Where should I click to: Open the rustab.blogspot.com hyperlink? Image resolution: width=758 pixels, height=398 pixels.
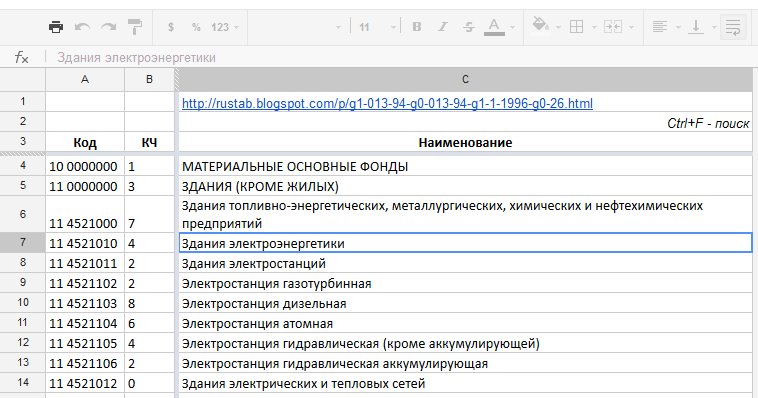[387, 103]
